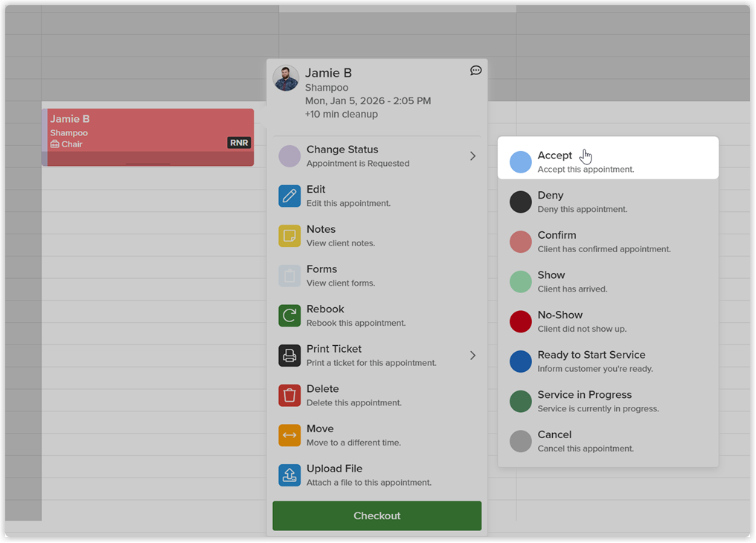Open the Forms clipboard icon
Screen dimensions: 756x543
289,276
